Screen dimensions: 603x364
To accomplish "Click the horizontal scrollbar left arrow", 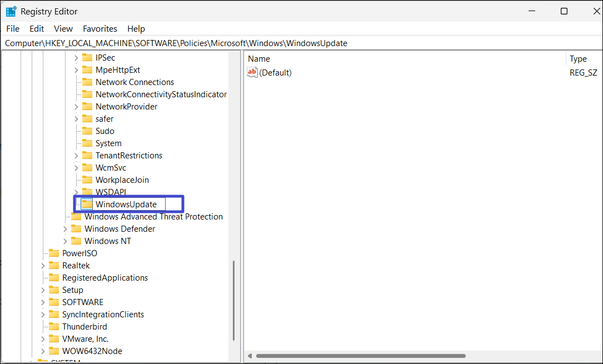I will (x=250, y=356).
